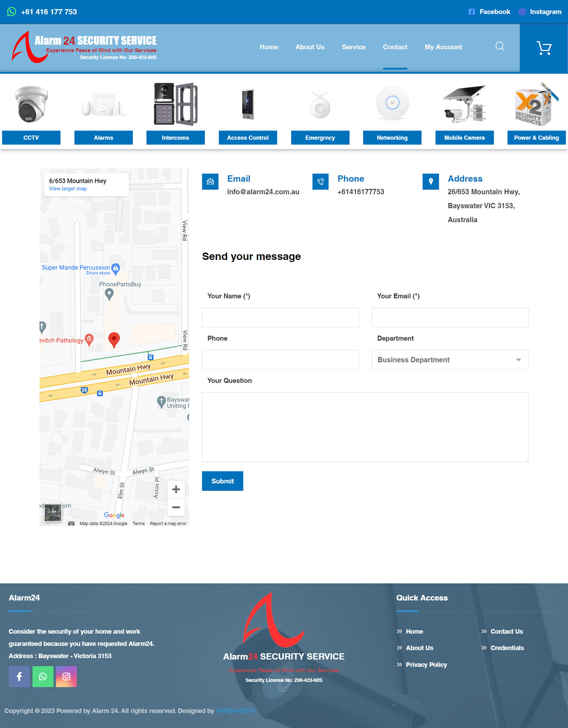Open the footer Facebook icon
568x728 pixels.
[19, 677]
